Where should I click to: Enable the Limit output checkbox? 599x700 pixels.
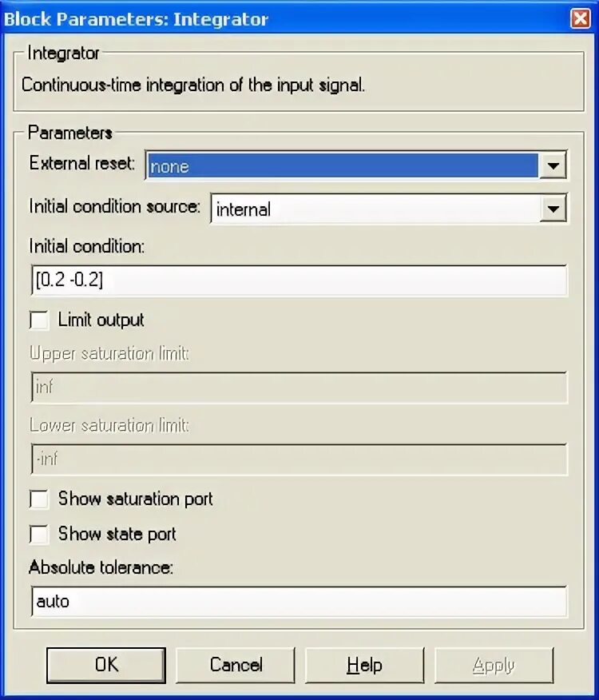(x=39, y=320)
